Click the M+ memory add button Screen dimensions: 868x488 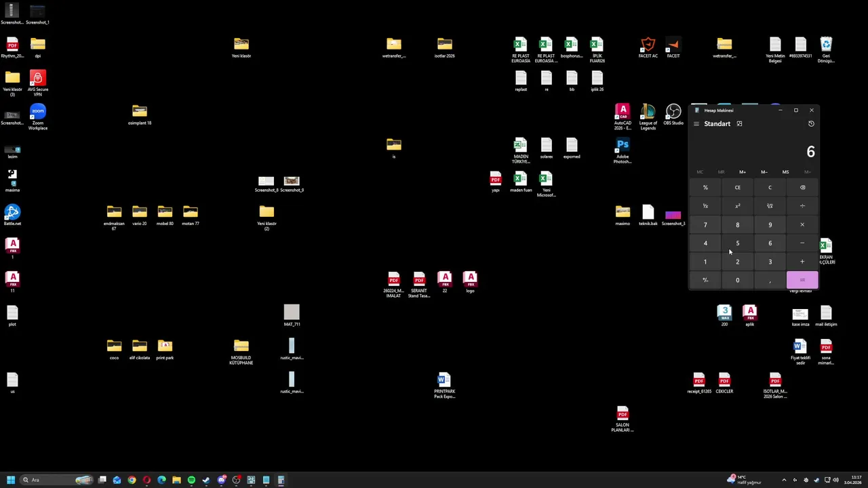click(x=743, y=172)
